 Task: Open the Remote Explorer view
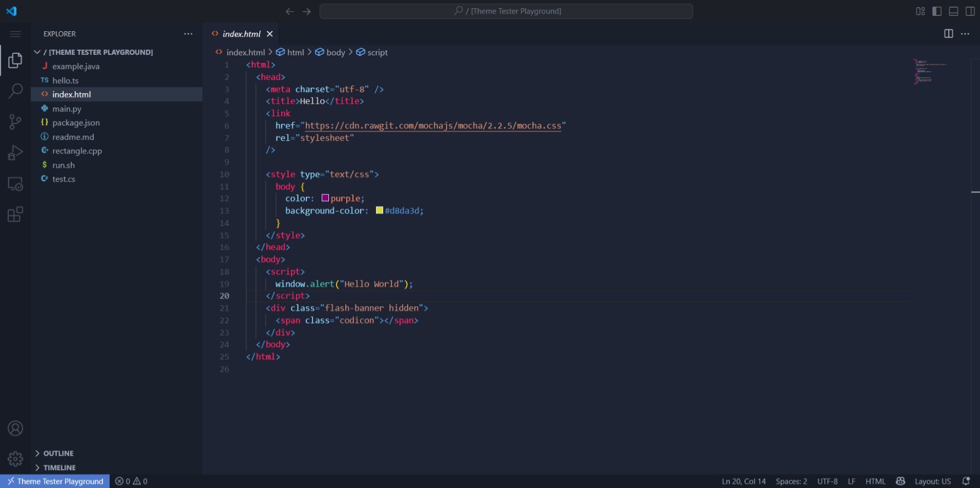coord(15,183)
